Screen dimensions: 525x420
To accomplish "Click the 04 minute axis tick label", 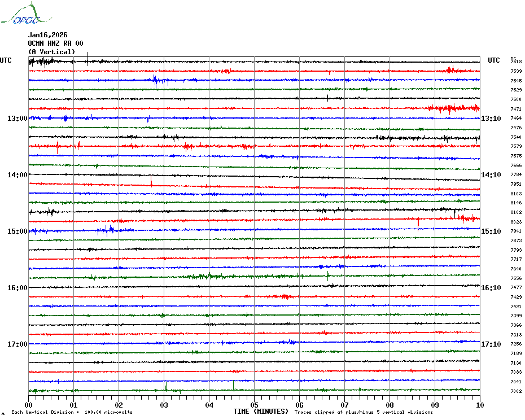I will pos(209,405).
